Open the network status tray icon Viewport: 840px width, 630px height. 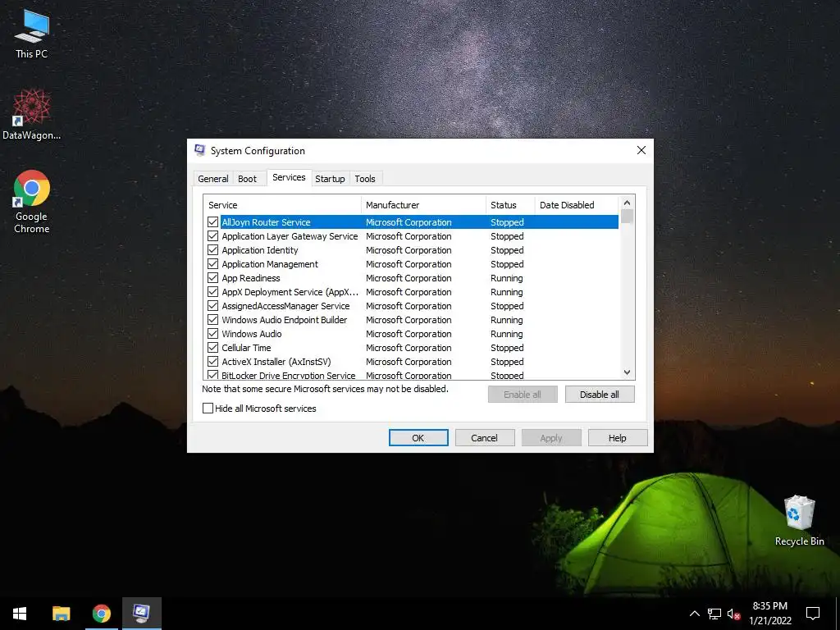(714, 614)
